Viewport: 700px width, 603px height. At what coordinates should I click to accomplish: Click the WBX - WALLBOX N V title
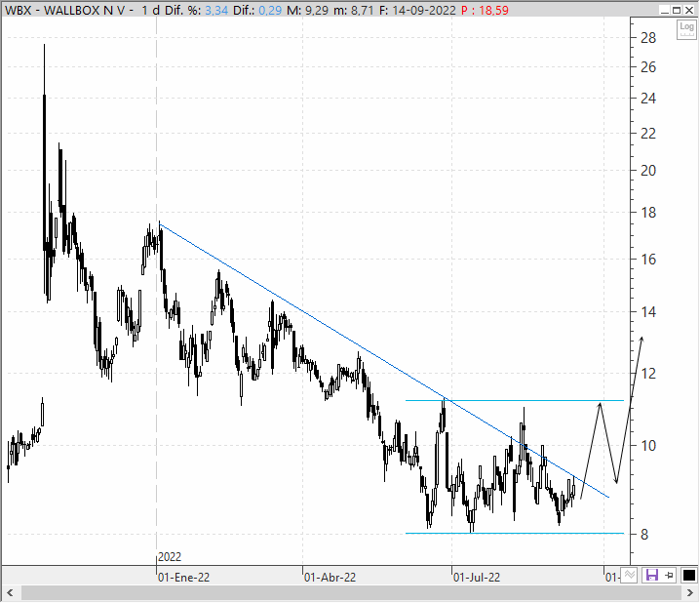point(65,10)
